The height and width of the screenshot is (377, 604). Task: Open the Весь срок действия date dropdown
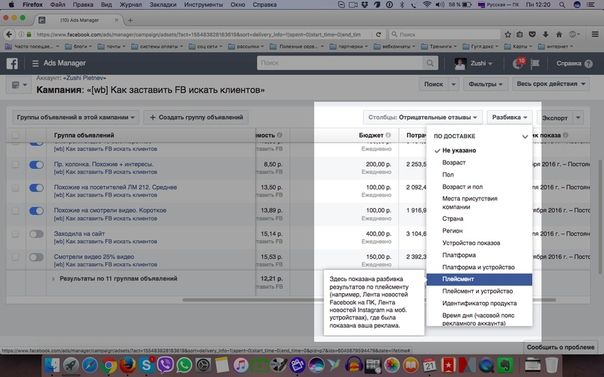[x=551, y=84]
